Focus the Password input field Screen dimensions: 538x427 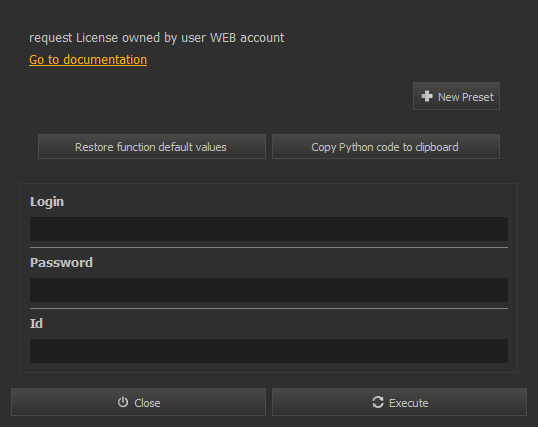tap(269, 290)
